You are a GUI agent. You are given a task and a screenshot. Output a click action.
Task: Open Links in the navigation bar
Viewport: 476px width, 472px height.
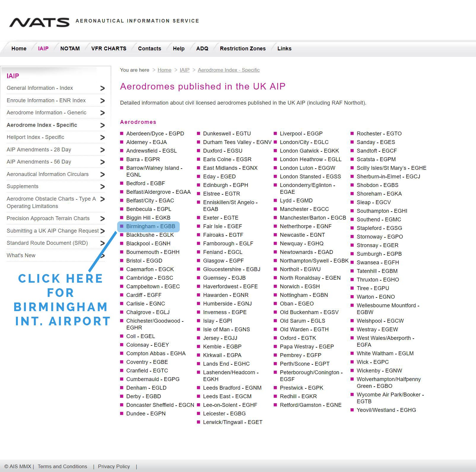pos(284,49)
